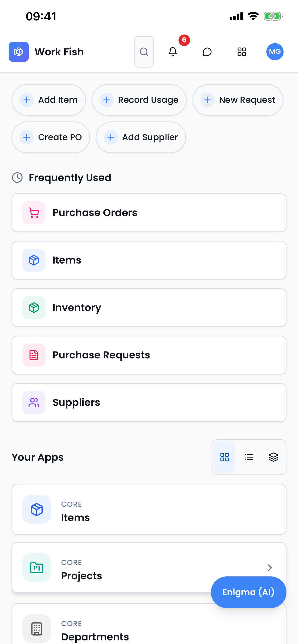Viewport: 298px width, 644px height.
Task: Open the CORE Items app card
Action: tap(149, 509)
